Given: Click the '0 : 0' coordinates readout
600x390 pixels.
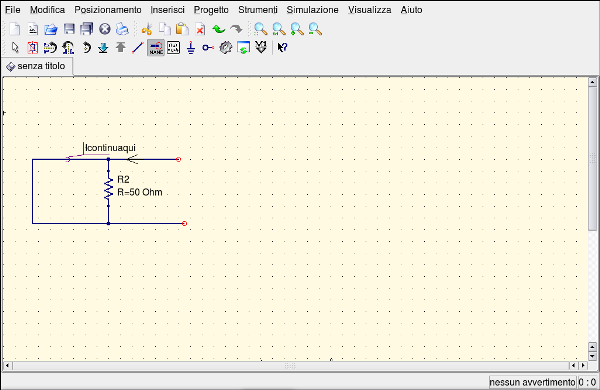Looking at the screenshot, I should (587, 382).
